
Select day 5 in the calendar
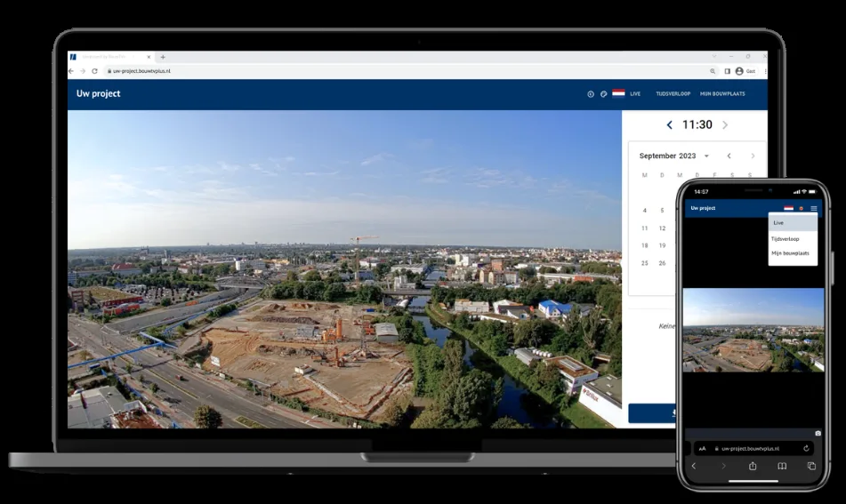point(662,211)
